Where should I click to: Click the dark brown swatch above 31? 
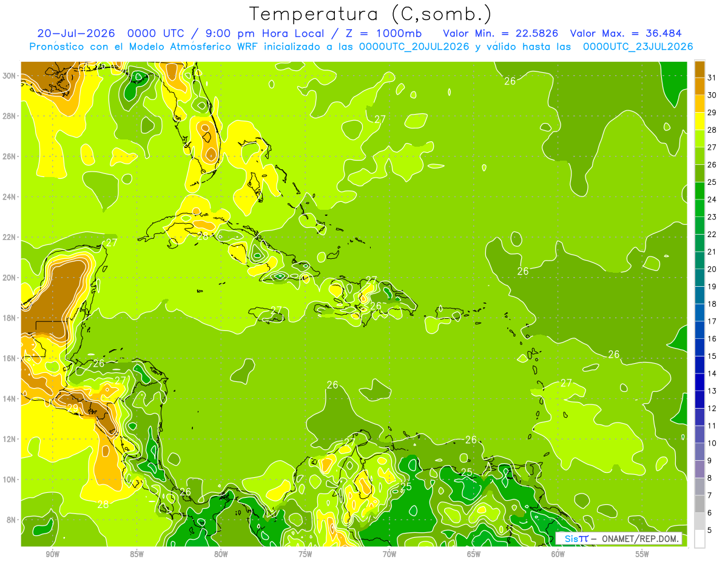(699, 69)
